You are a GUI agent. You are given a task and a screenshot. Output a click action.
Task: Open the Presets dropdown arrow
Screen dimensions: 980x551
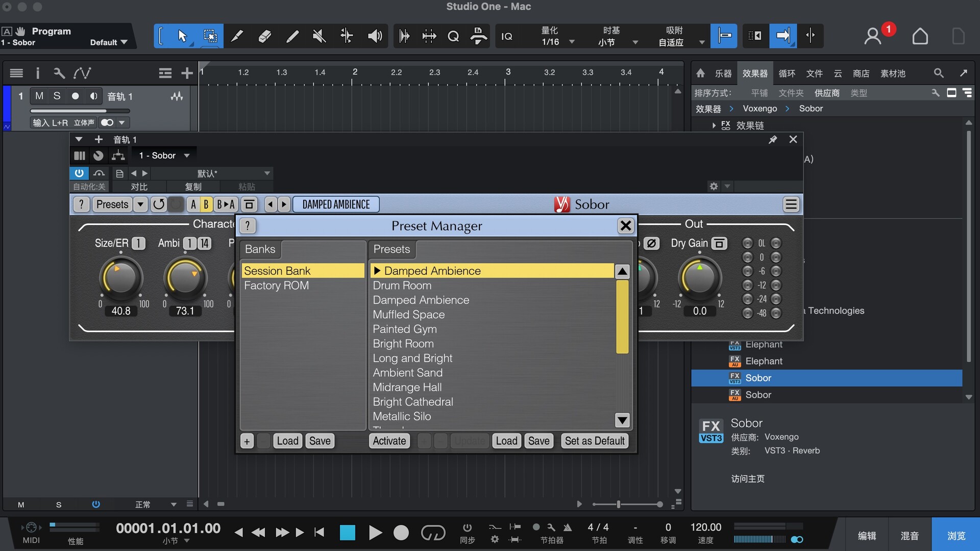140,205
